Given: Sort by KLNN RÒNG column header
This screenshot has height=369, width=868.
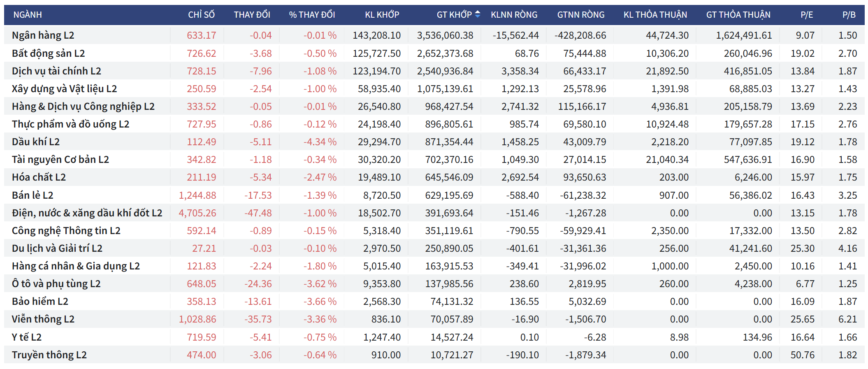Looking at the screenshot, I should pyautogui.click(x=514, y=15).
